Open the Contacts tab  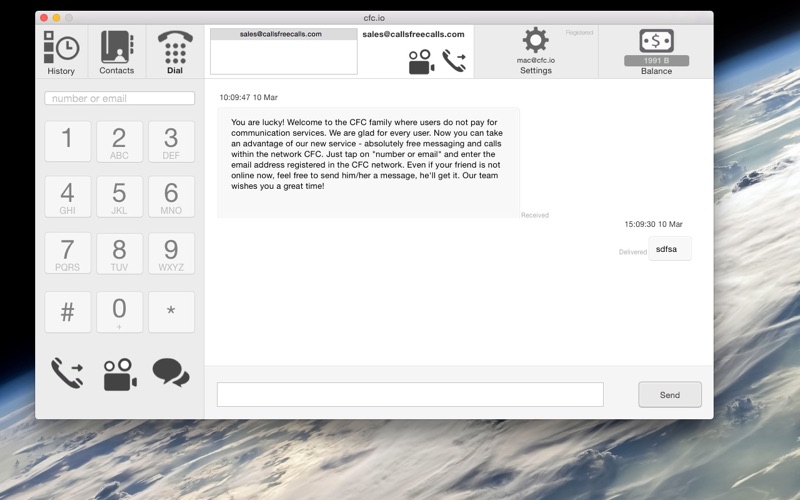[117, 52]
